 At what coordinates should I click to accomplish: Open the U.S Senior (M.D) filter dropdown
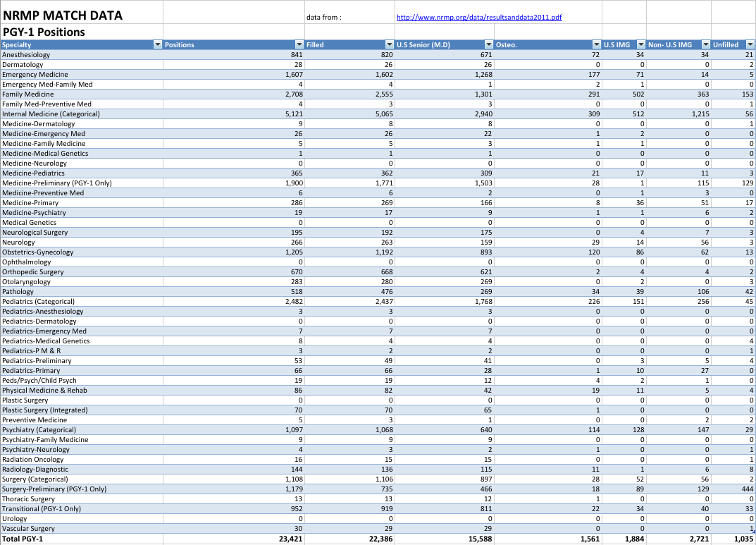click(489, 45)
